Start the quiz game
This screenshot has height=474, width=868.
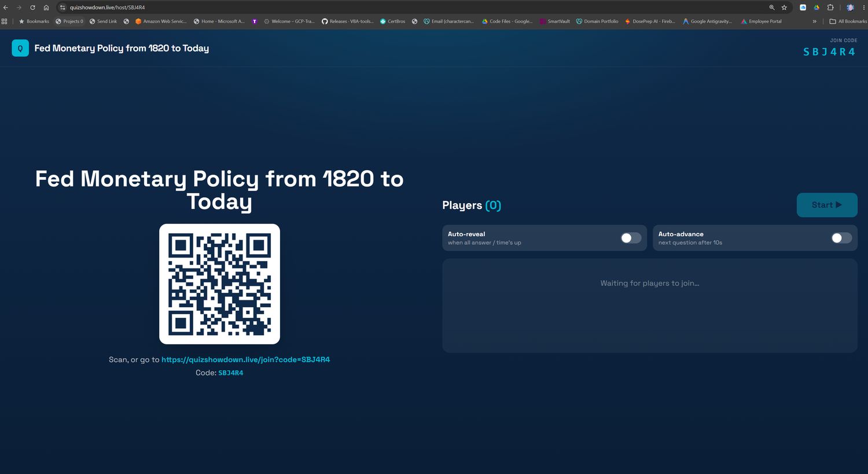click(827, 205)
